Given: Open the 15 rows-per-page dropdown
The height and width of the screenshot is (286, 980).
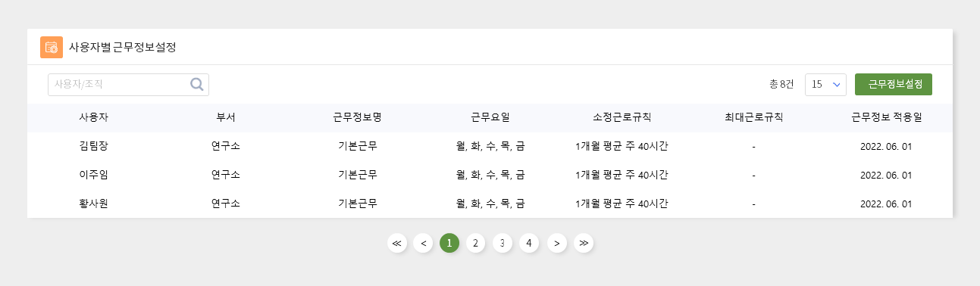Looking at the screenshot, I should [x=825, y=85].
